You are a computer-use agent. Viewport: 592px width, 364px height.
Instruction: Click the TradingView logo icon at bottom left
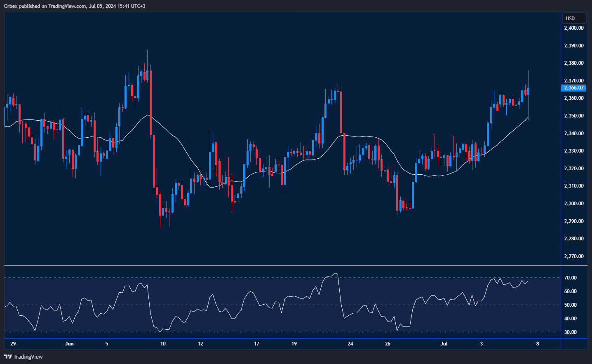point(8,357)
